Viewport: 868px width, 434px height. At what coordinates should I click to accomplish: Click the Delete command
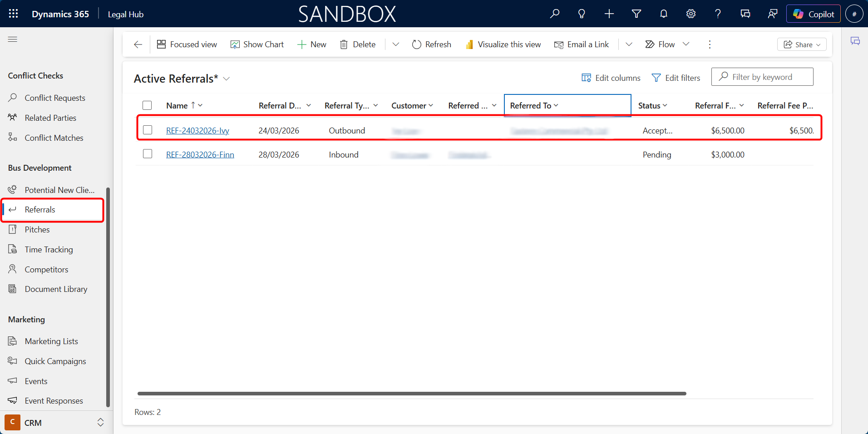point(358,44)
